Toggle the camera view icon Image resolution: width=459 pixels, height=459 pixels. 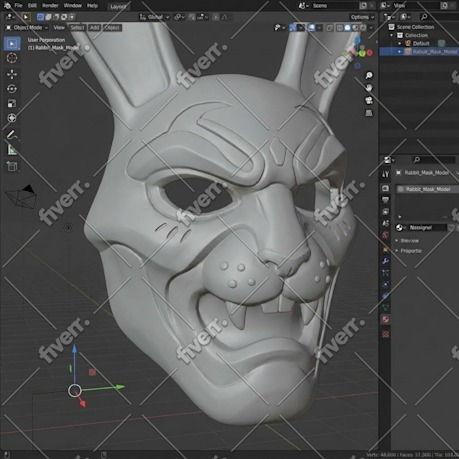pos(369,100)
